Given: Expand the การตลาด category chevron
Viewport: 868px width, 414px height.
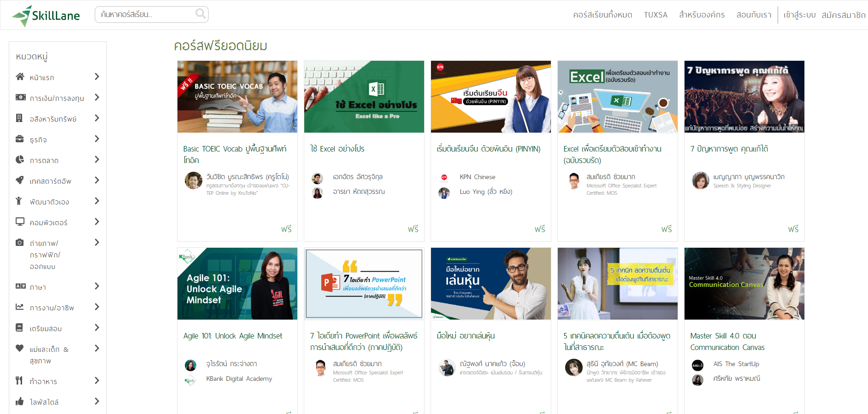Looking at the screenshot, I should point(97,159).
